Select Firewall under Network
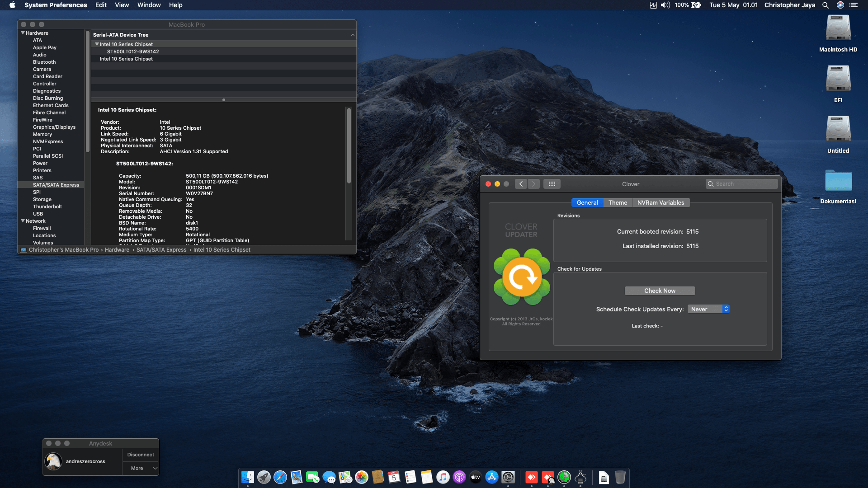 point(42,228)
